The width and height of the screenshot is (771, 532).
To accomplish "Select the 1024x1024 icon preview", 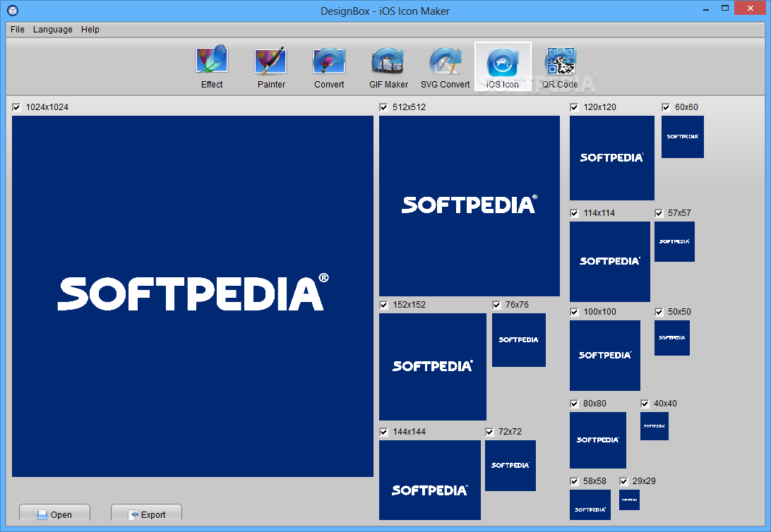I will (x=193, y=296).
